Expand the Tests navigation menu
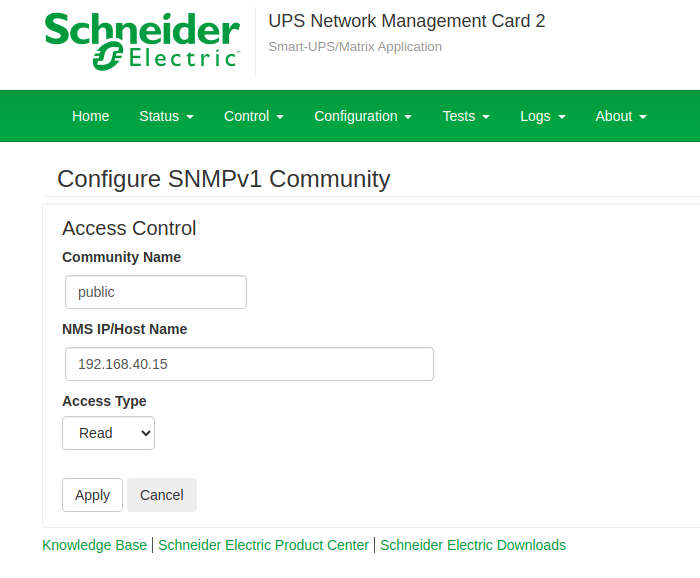This screenshot has height=578, width=700. point(466,116)
